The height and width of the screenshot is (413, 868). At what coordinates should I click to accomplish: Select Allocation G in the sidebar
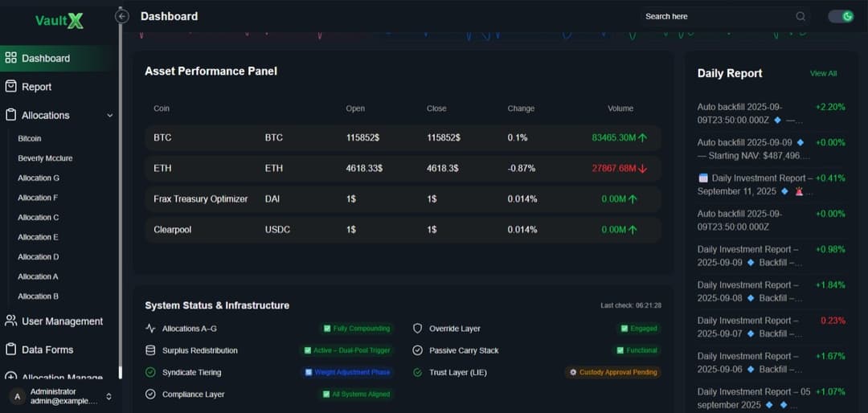point(39,178)
